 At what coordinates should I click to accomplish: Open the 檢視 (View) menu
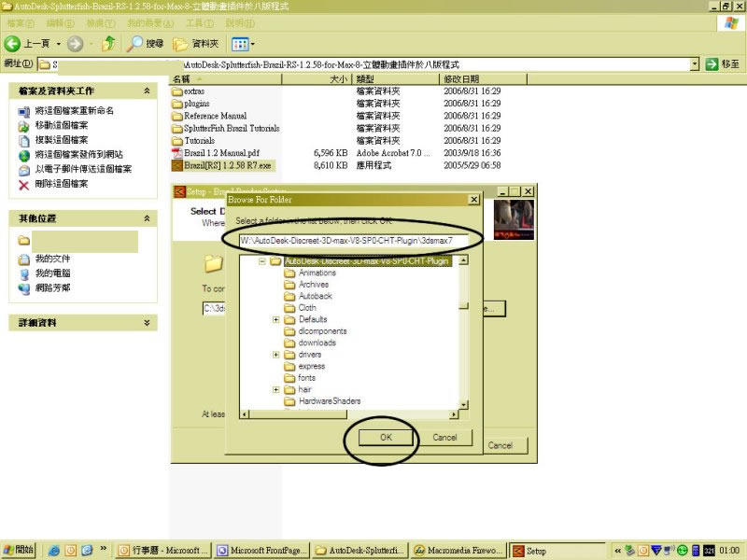pos(101,22)
